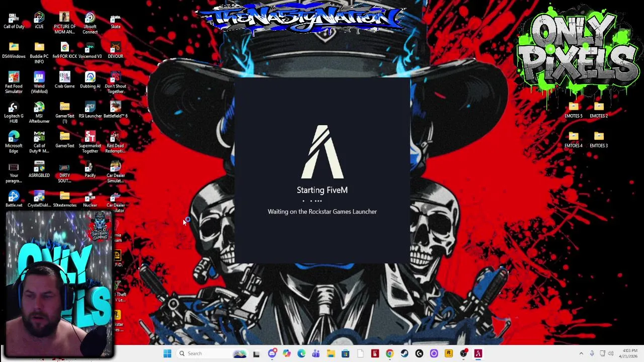Select the Your paragra... desktop file
This screenshot has width=644, height=362.
(x=14, y=171)
